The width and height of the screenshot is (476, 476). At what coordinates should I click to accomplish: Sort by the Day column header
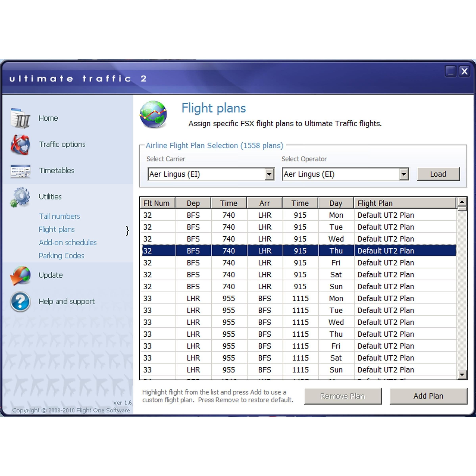(x=336, y=203)
